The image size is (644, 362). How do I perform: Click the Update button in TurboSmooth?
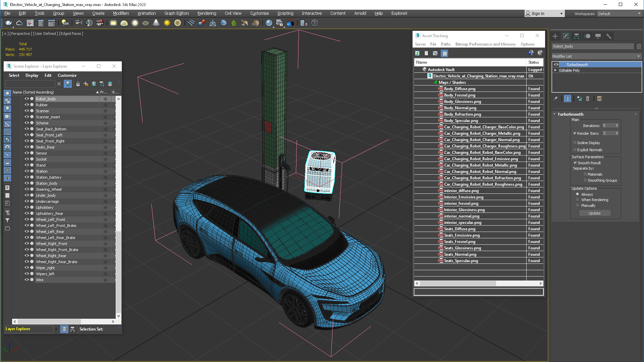click(x=594, y=213)
